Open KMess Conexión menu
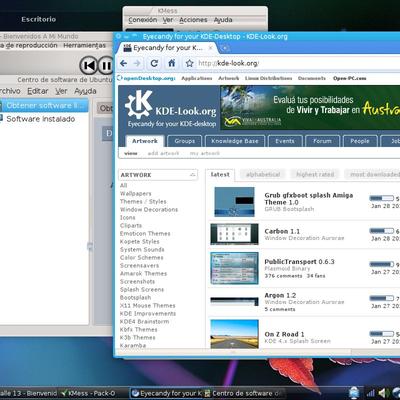Image resolution: width=400 pixels, height=400 pixels. (x=143, y=20)
